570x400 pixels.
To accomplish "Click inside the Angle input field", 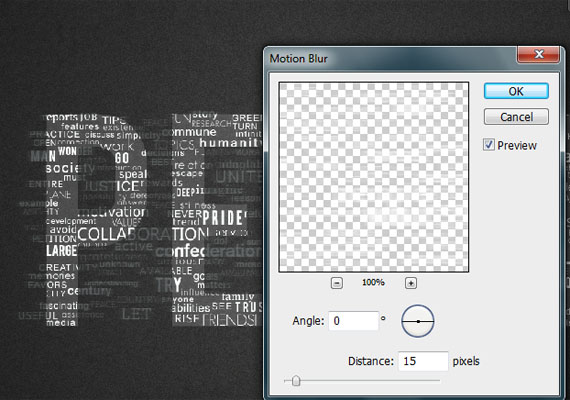I will coord(353,321).
